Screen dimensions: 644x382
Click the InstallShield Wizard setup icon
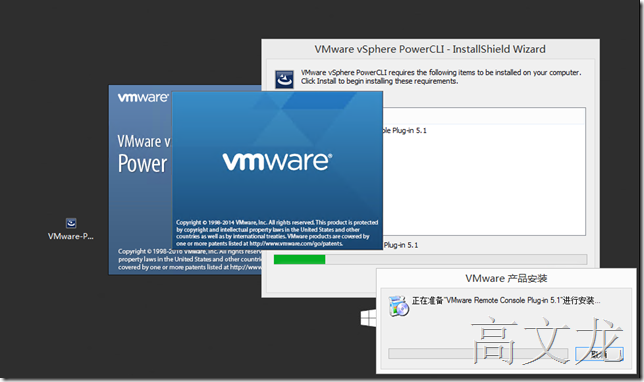284,79
